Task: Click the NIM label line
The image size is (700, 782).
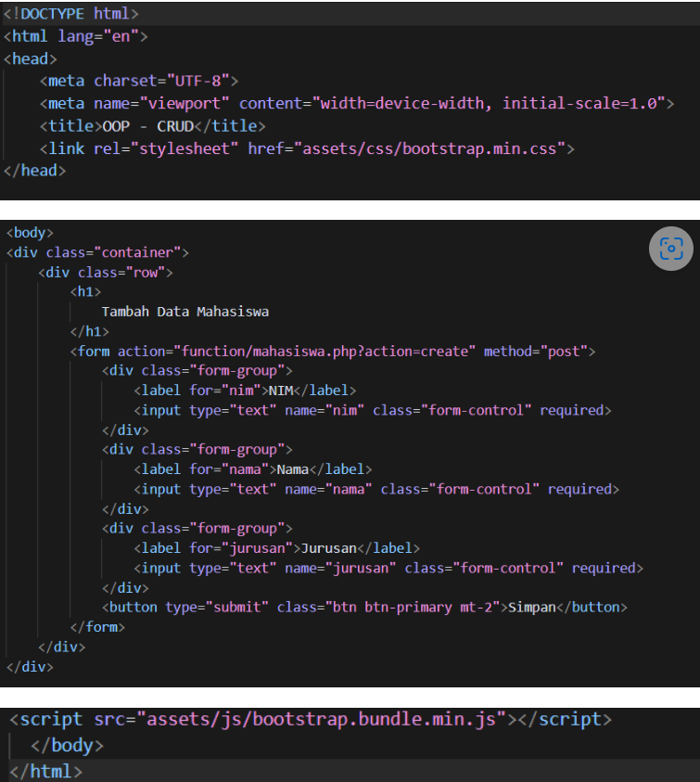Action: click(x=245, y=391)
